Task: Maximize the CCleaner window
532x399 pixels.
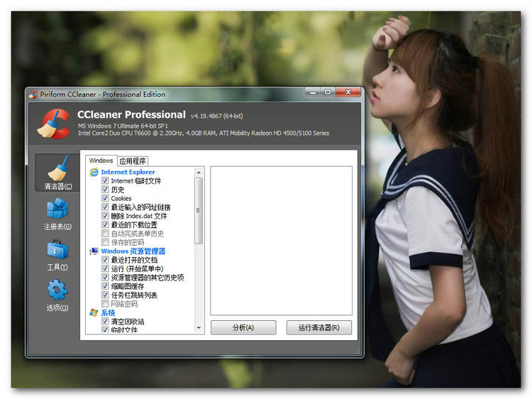Action: [328, 92]
